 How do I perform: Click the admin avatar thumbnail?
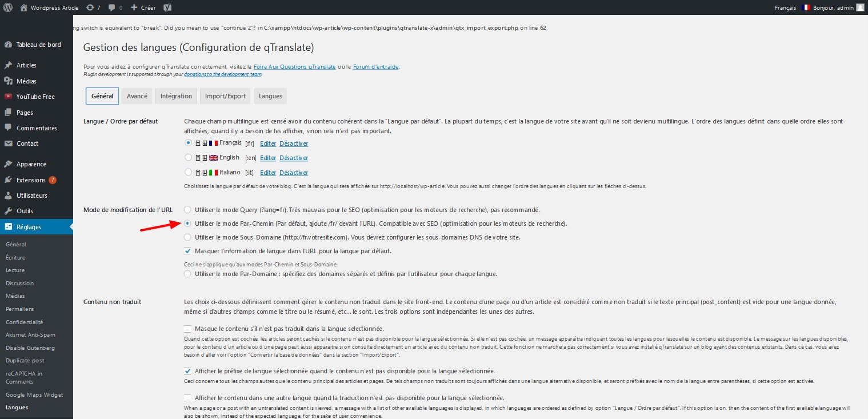pos(860,7)
